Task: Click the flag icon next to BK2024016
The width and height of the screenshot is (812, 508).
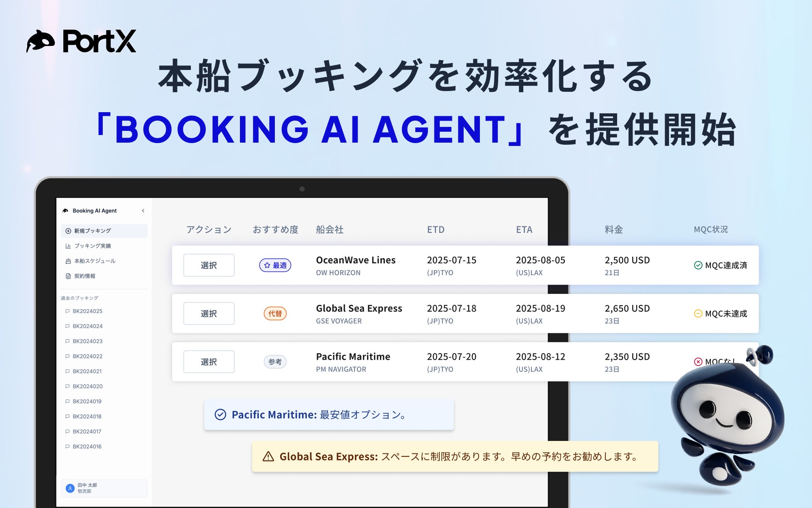Action: click(x=67, y=447)
